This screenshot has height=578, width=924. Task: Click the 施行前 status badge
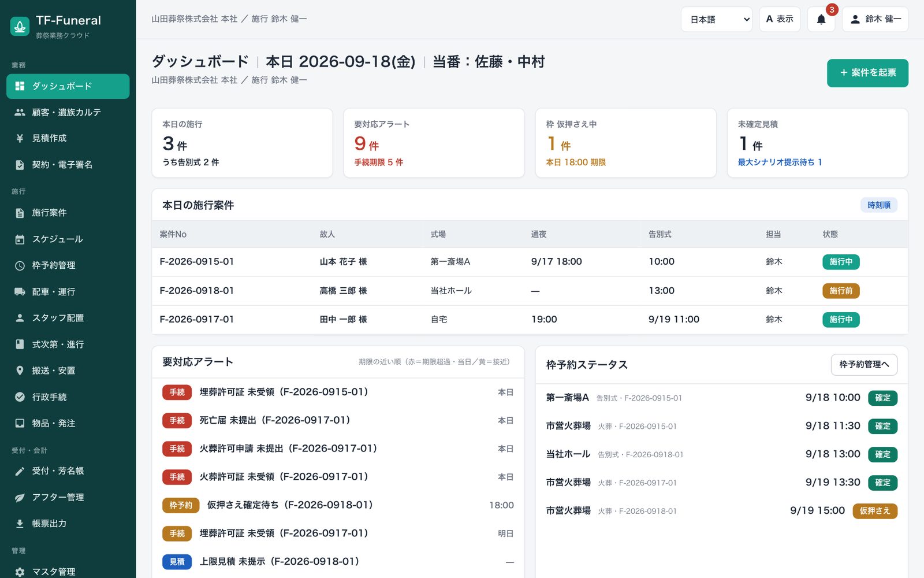841,291
